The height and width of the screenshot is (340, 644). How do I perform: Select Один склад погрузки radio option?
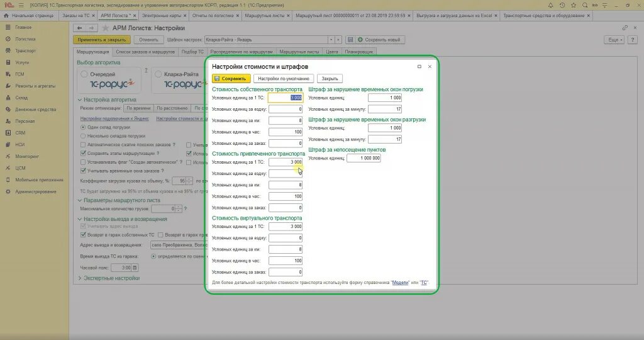pos(83,127)
